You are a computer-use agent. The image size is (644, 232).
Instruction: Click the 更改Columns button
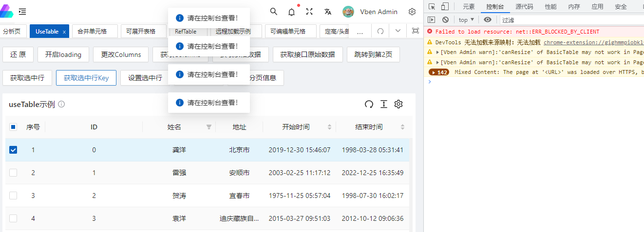coord(121,54)
